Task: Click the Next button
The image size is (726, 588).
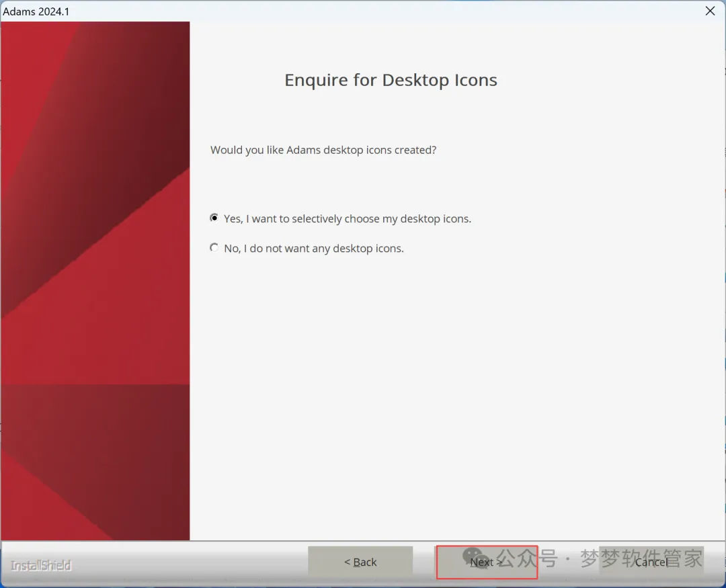Action: pos(487,562)
